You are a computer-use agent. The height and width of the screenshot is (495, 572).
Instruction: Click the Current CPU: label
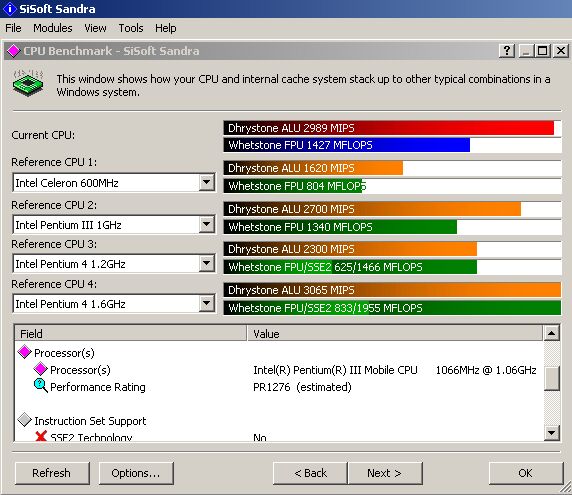point(43,135)
